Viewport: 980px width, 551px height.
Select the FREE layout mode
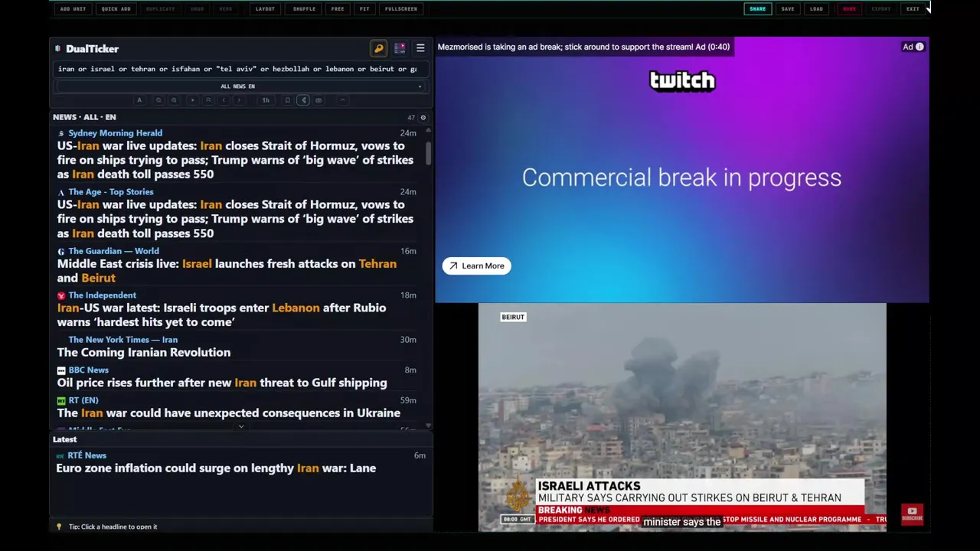338,9
